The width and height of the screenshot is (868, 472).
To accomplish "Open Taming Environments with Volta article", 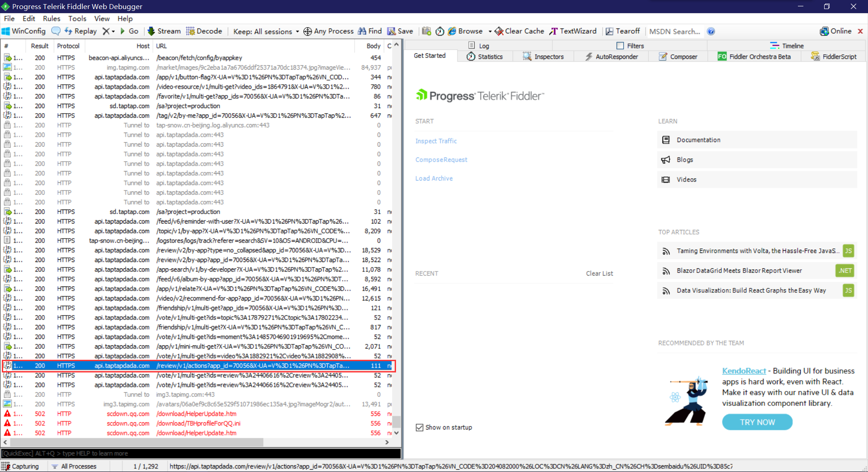I will click(x=757, y=251).
